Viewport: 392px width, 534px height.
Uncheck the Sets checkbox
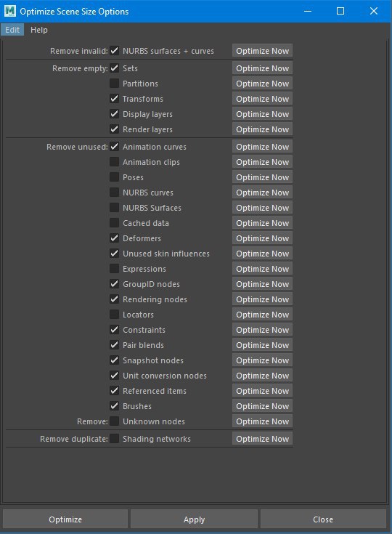(115, 68)
